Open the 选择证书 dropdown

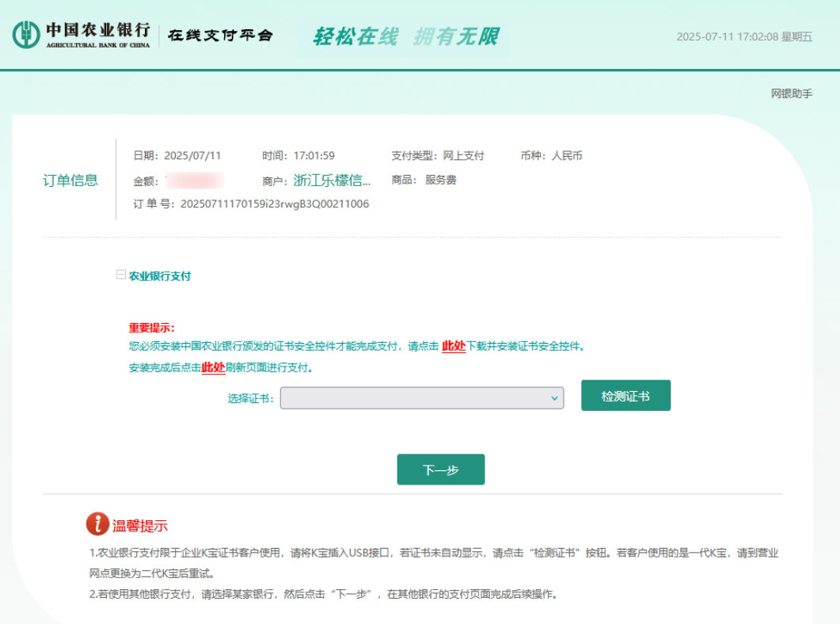tap(422, 398)
